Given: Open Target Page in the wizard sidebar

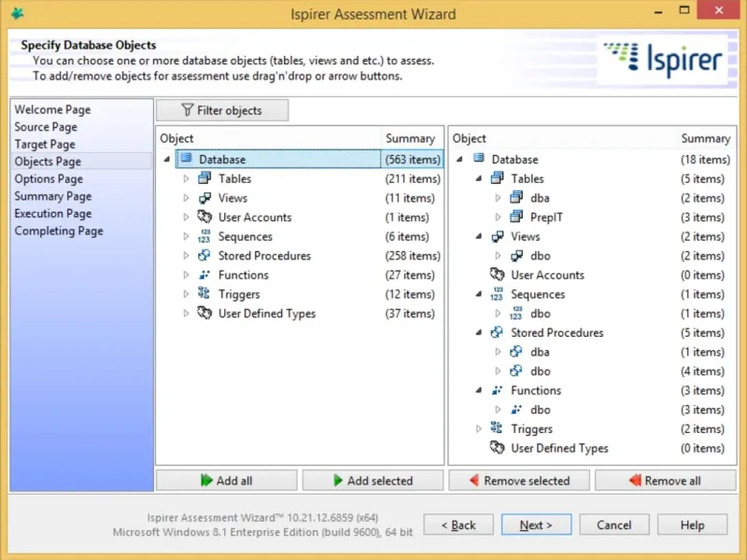Looking at the screenshot, I should 45,144.
